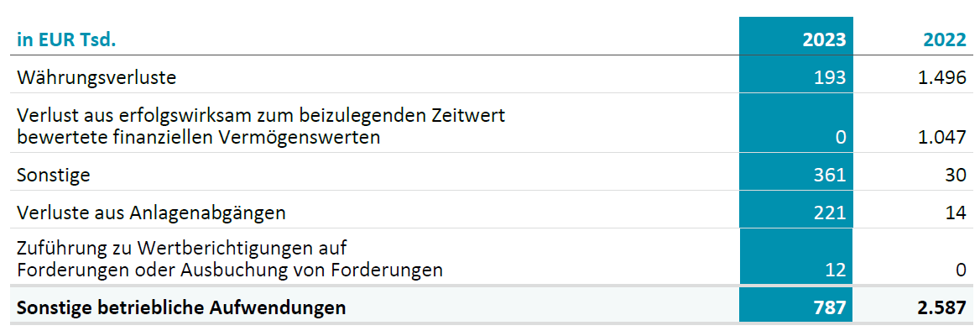980x336 pixels.
Task: Click the 2022 column header
Action: pos(945,40)
